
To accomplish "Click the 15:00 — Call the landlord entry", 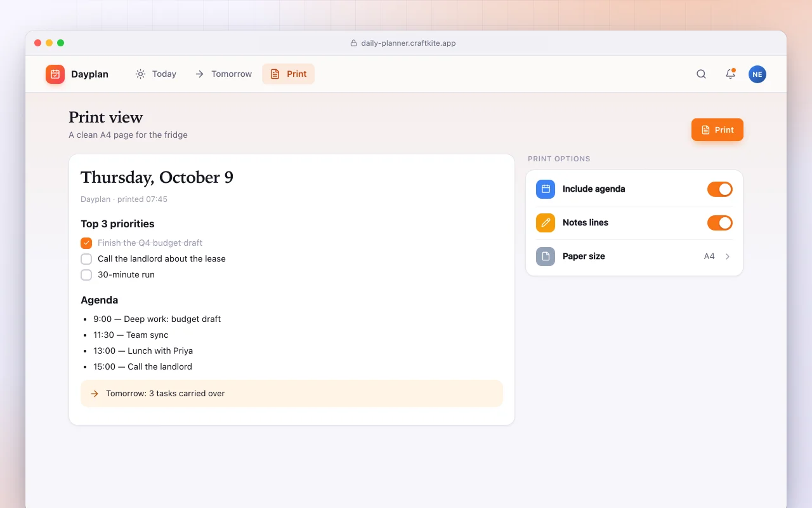I will click(x=142, y=367).
